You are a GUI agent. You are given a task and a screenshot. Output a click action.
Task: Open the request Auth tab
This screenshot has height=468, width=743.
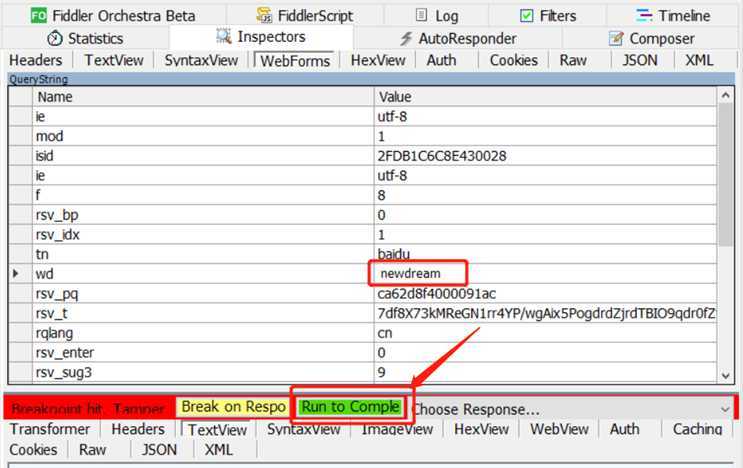tap(441, 60)
